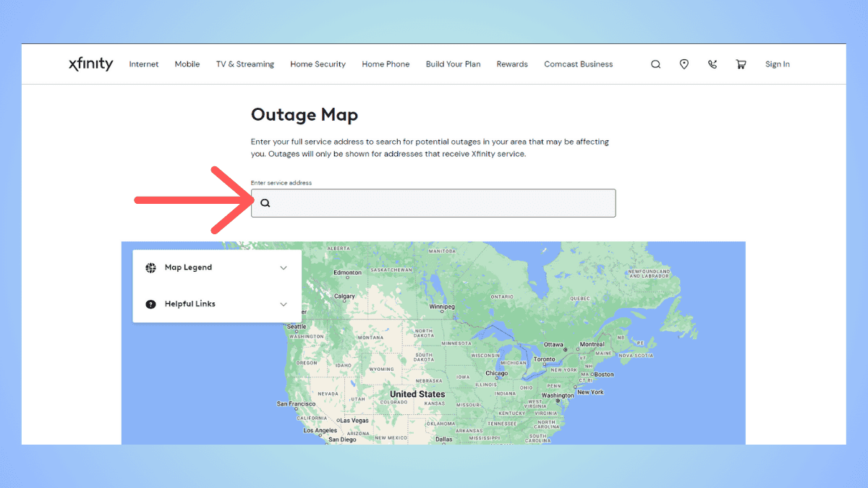The width and height of the screenshot is (868, 488).
Task: Click the globe icon next to Map Legend
Action: [150, 267]
